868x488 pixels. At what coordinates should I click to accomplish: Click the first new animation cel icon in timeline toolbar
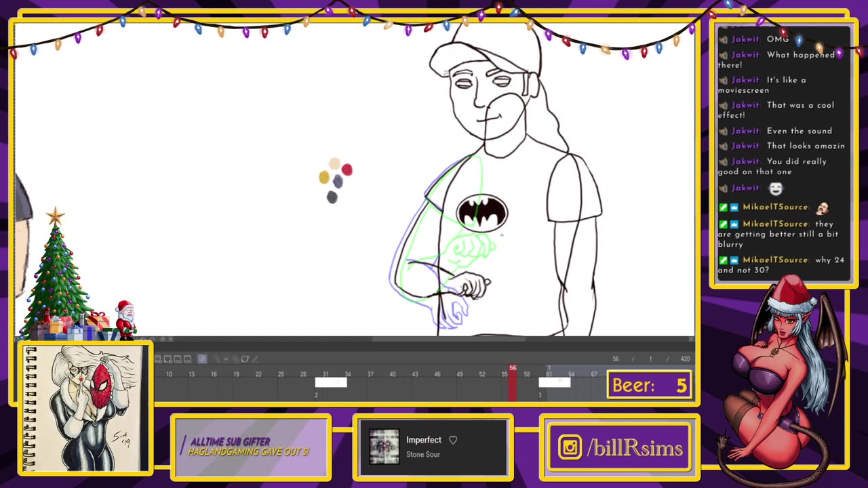pos(159,359)
